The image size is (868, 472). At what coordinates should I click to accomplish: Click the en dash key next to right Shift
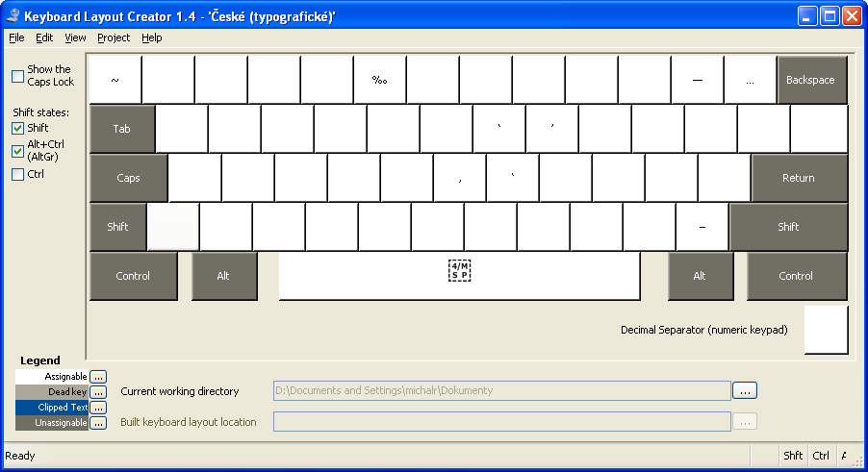pos(702,227)
